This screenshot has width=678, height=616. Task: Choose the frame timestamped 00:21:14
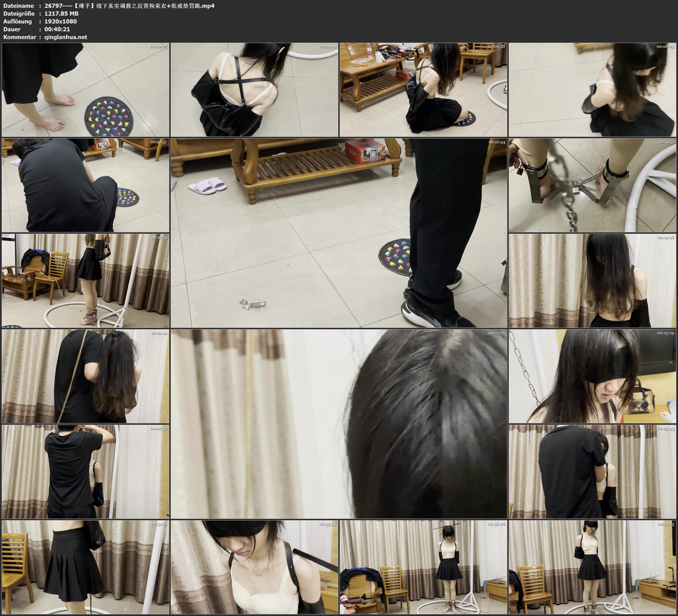coord(85,376)
